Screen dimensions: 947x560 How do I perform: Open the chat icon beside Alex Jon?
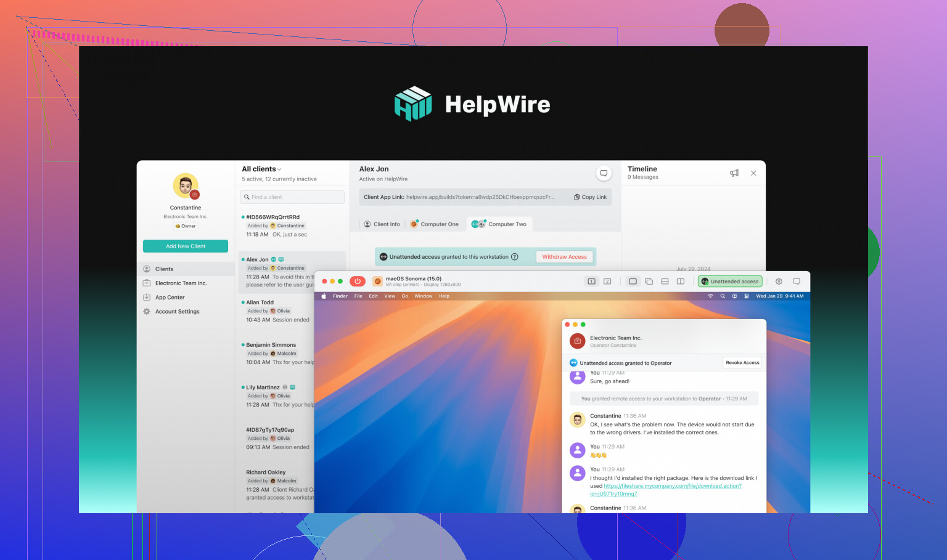[604, 173]
